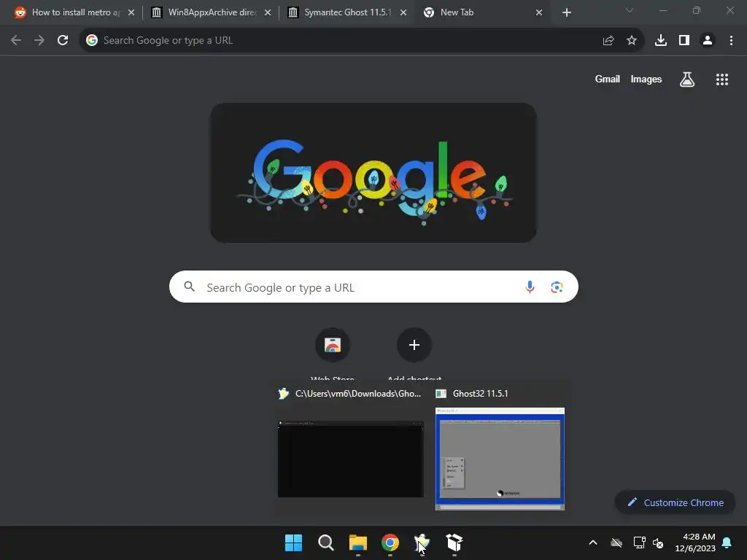
Task: Click the Add shortcut plus button
Action: tap(414, 345)
